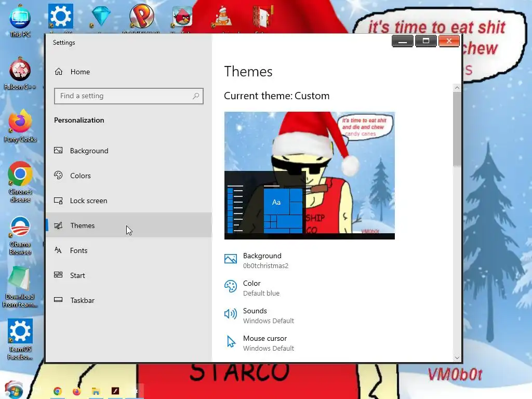Image resolution: width=532 pixels, height=399 pixels.
Task: Open Taskbar personalization settings
Action: coord(129,300)
